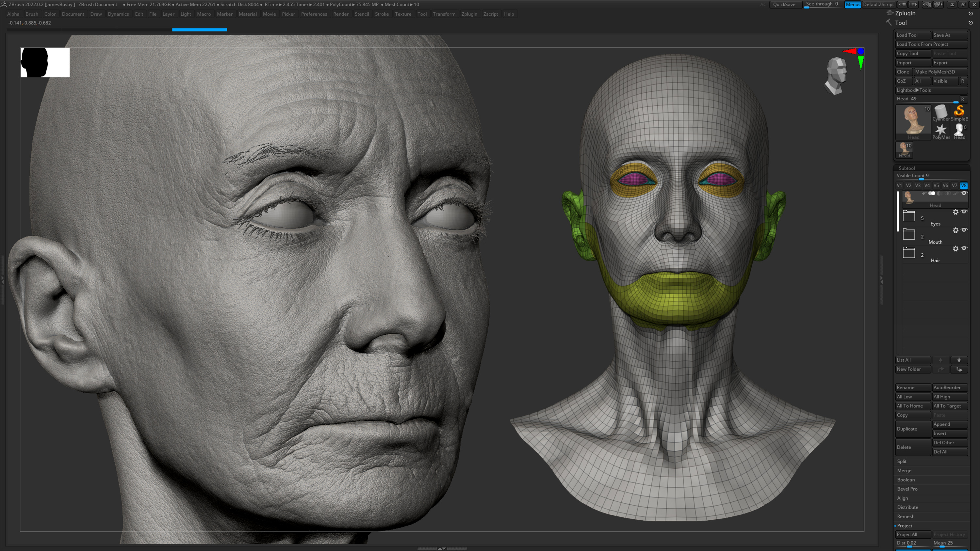
Task: Hide the Head subtool using its eye icon
Action: [x=964, y=194]
